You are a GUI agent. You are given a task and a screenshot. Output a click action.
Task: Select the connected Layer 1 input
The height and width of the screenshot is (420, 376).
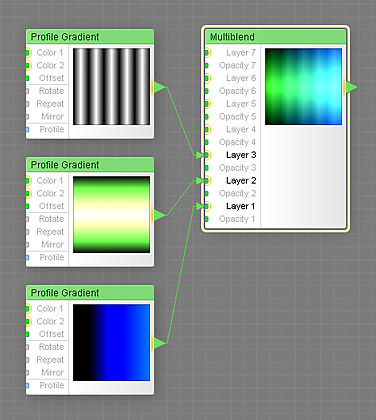pos(207,206)
